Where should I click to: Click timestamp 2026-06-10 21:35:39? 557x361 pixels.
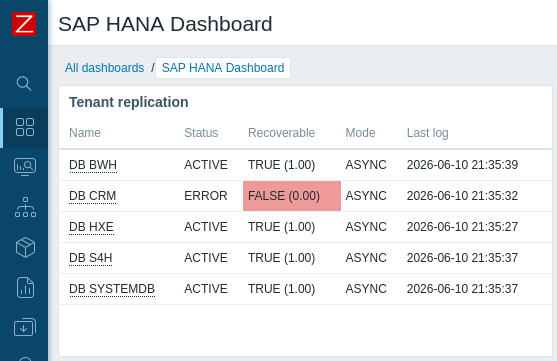(x=462, y=165)
